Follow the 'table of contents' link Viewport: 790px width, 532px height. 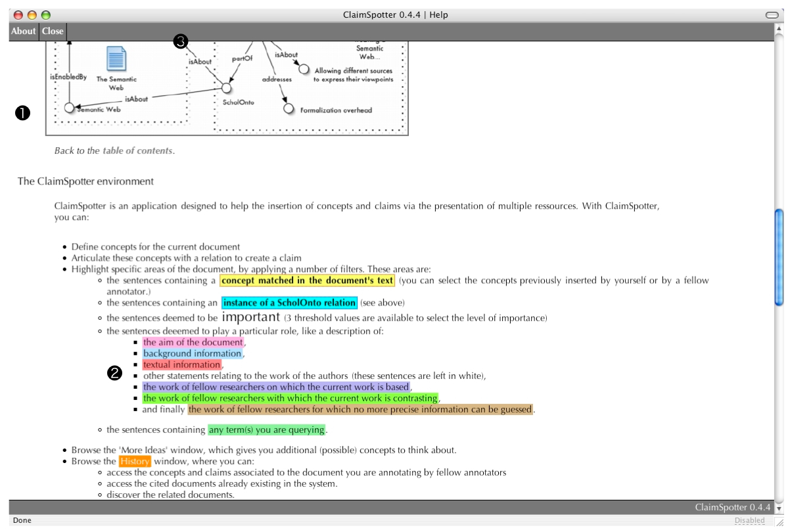tap(137, 150)
